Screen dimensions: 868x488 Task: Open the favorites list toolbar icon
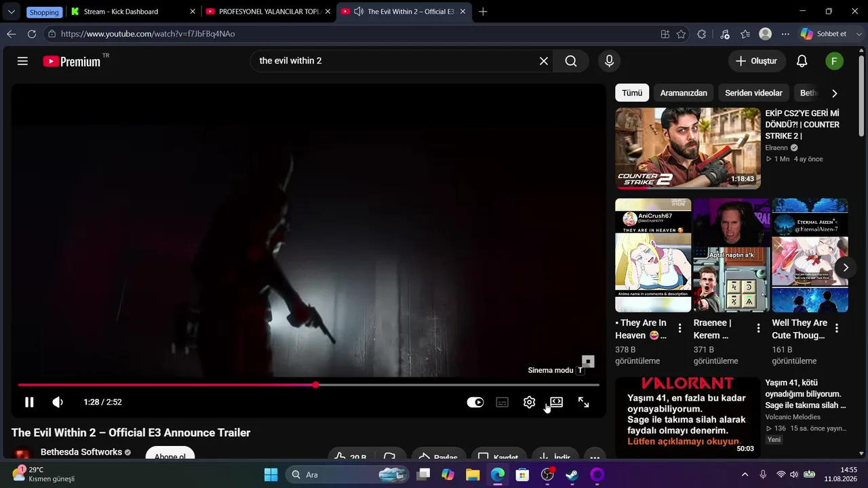click(745, 34)
